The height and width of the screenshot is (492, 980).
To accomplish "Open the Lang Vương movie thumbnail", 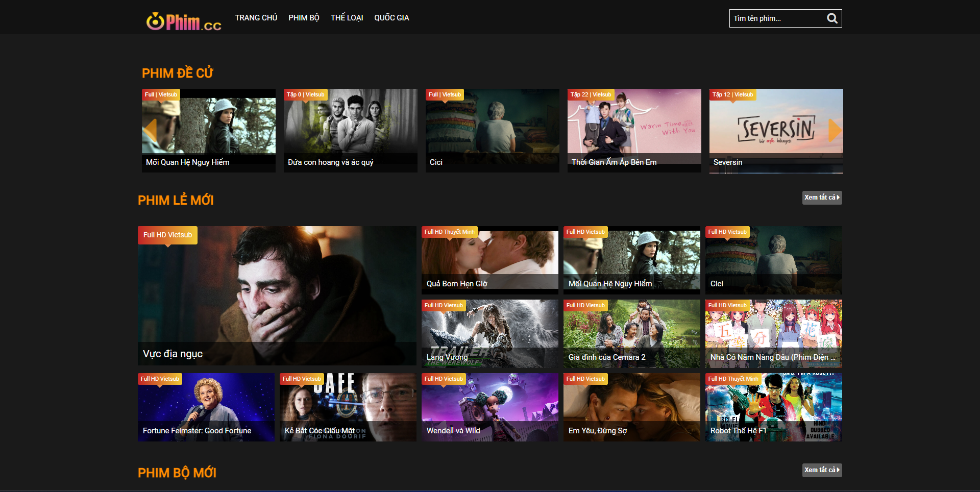I will tap(489, 333).
